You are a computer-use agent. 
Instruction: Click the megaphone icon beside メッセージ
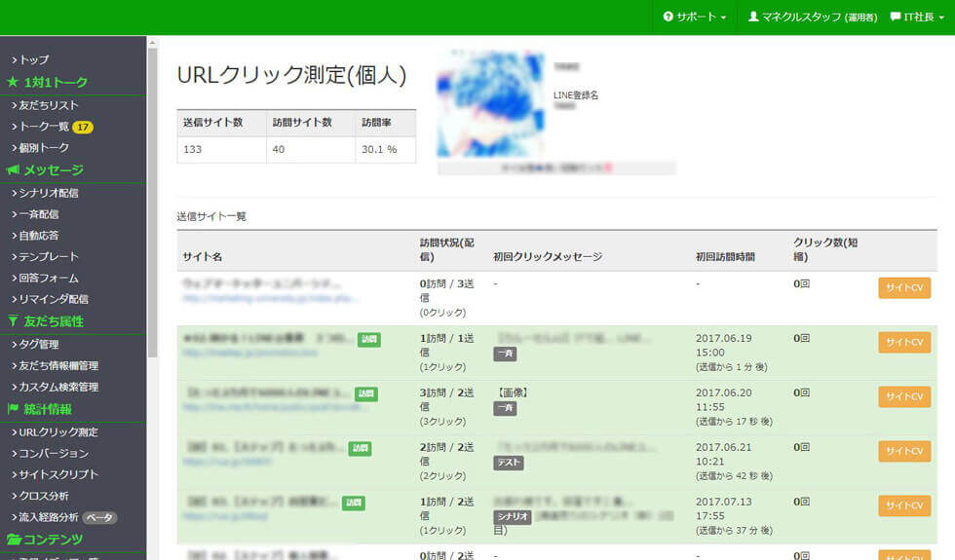(x=13, y=169)
